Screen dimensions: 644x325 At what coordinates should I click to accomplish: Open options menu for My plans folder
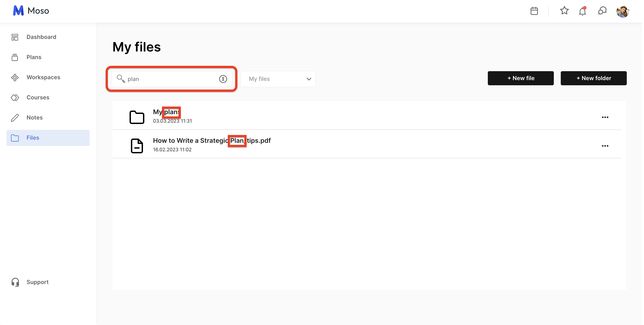605,117
